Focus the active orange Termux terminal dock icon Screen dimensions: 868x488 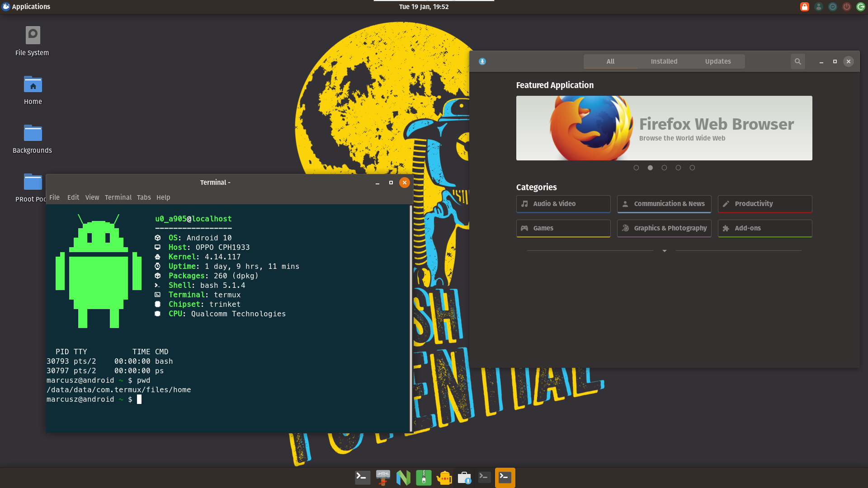505,478
